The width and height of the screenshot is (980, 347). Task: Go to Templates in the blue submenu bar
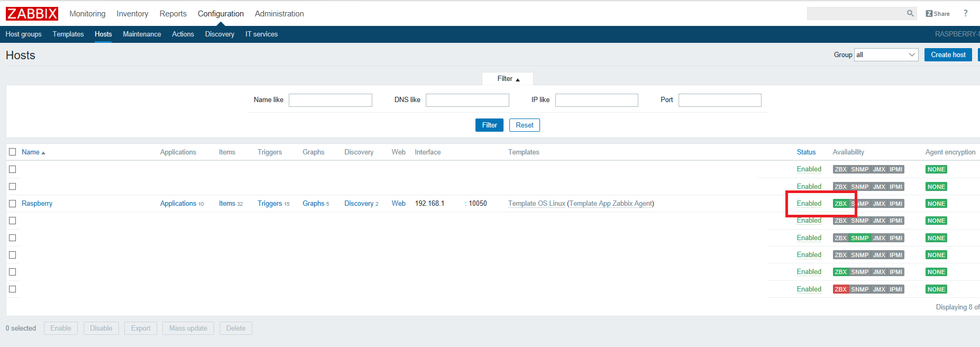(68, 34)
